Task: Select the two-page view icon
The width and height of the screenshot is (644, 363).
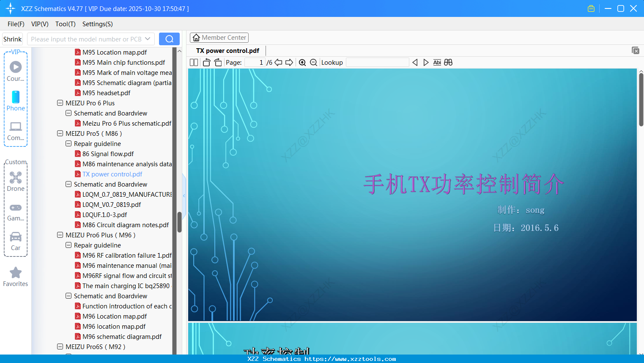Action: coord(194,62)
